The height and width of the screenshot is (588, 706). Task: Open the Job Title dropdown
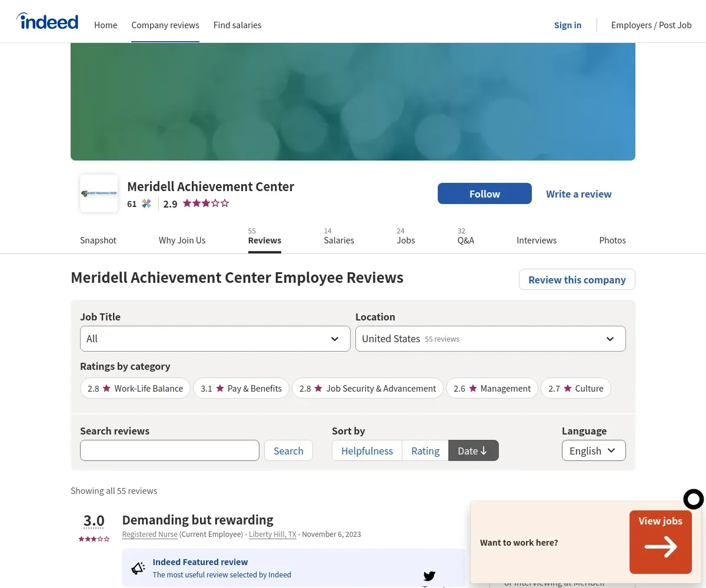(x=215, y=339)
